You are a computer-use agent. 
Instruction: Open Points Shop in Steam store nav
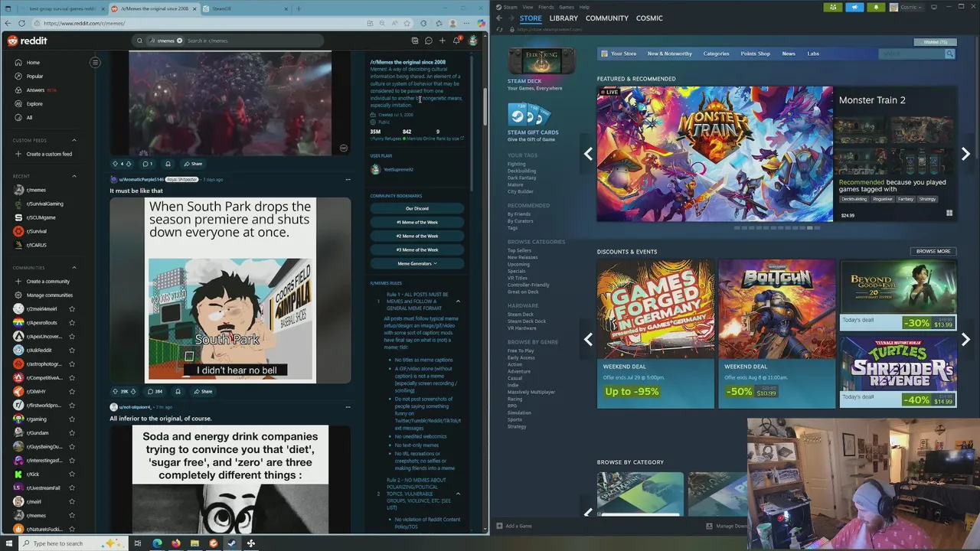coord(755,54)
